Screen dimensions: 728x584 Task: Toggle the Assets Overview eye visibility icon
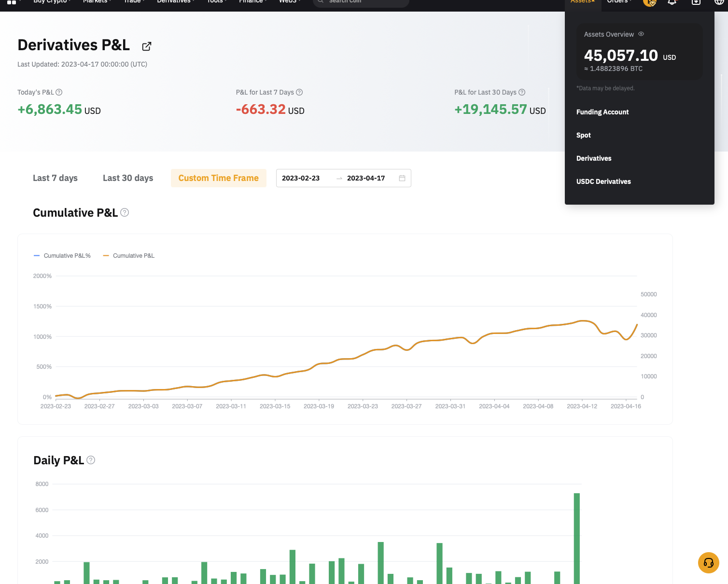[x=641, y=34]
